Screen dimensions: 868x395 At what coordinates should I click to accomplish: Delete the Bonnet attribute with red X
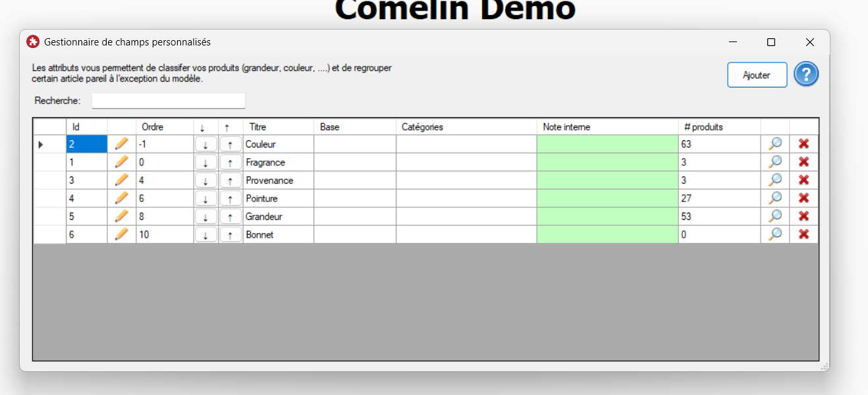point(803,234)
